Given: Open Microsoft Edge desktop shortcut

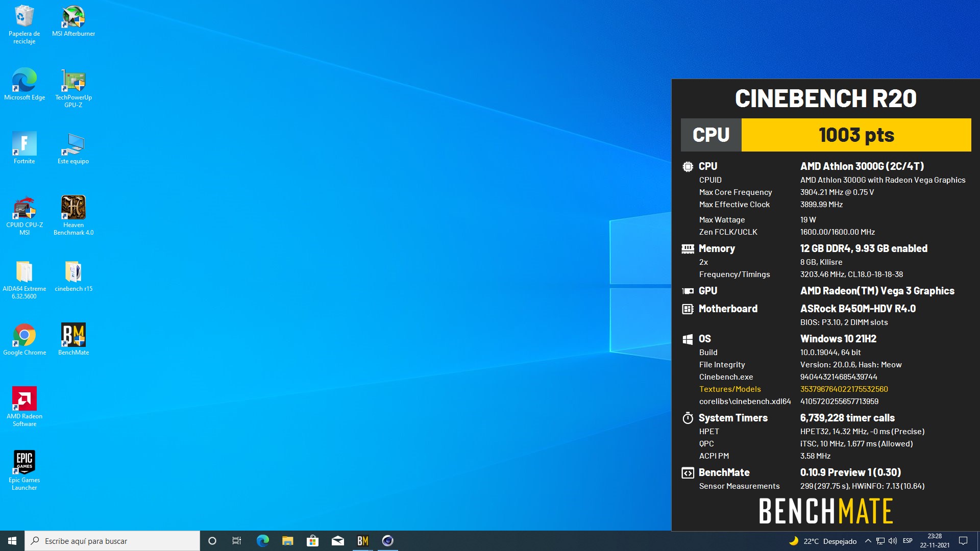Looking at the screenshot, I should point(24,85).
